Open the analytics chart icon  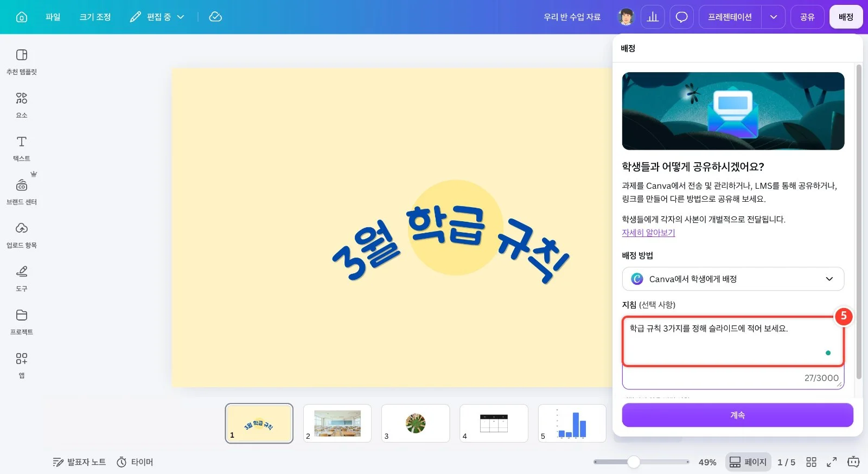click(x=653, y=17)
